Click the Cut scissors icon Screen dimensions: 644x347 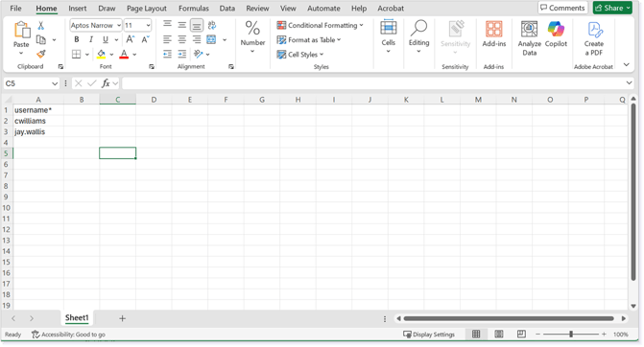[41, 26]
